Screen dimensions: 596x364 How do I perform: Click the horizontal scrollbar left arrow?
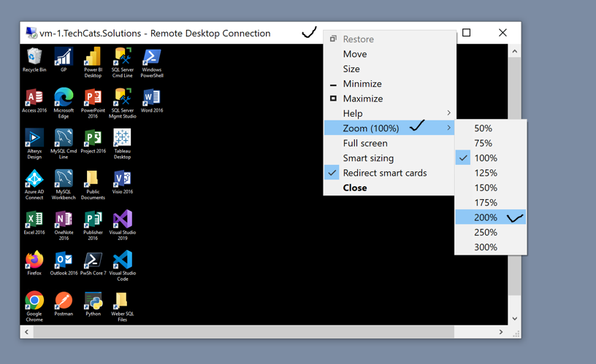[26, 332]
